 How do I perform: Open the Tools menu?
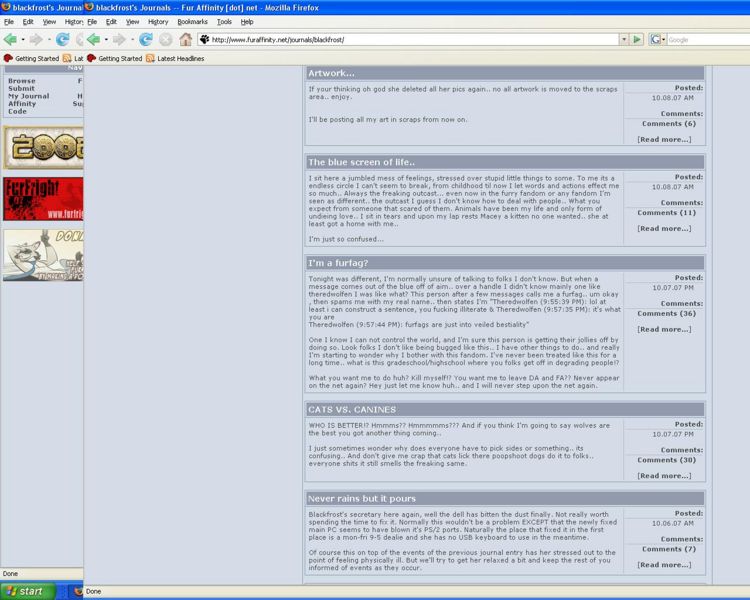point(224,21)
